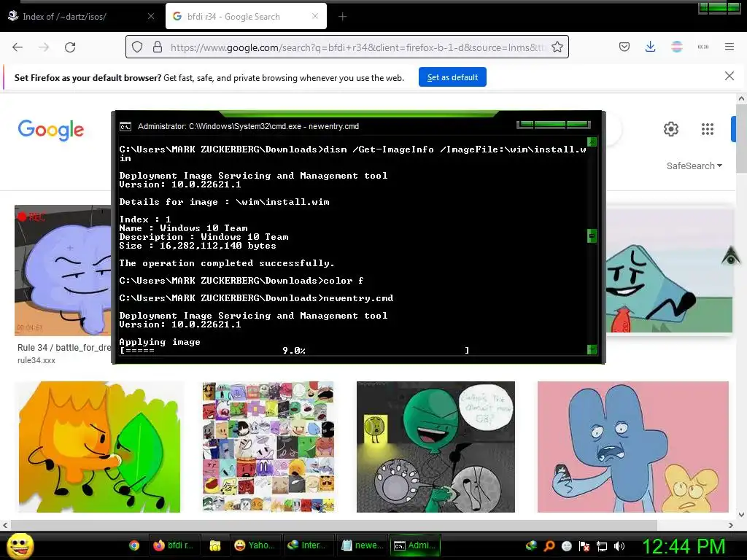Launch Chrome from the taskbar
The height and width of the screenshot is (560, 747).
[x=134, y=545]
